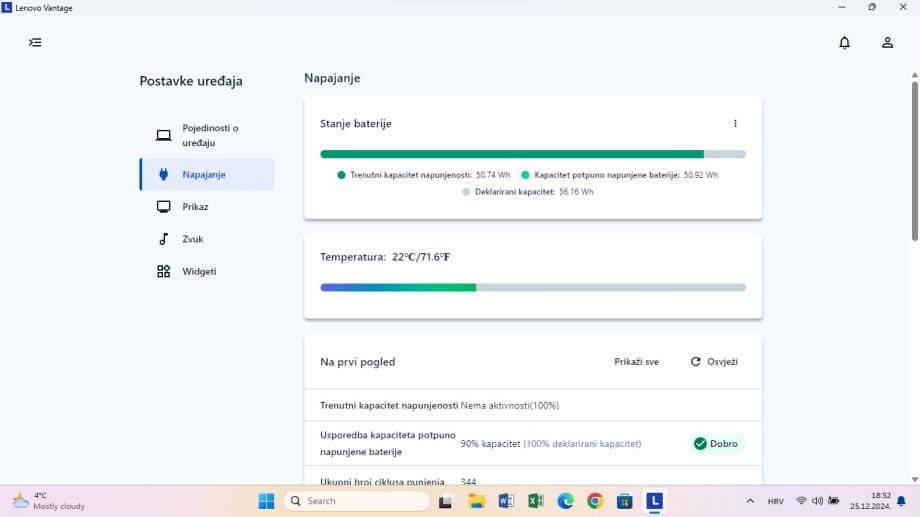Click Postavke uređaja heading

tap(191, 81)
